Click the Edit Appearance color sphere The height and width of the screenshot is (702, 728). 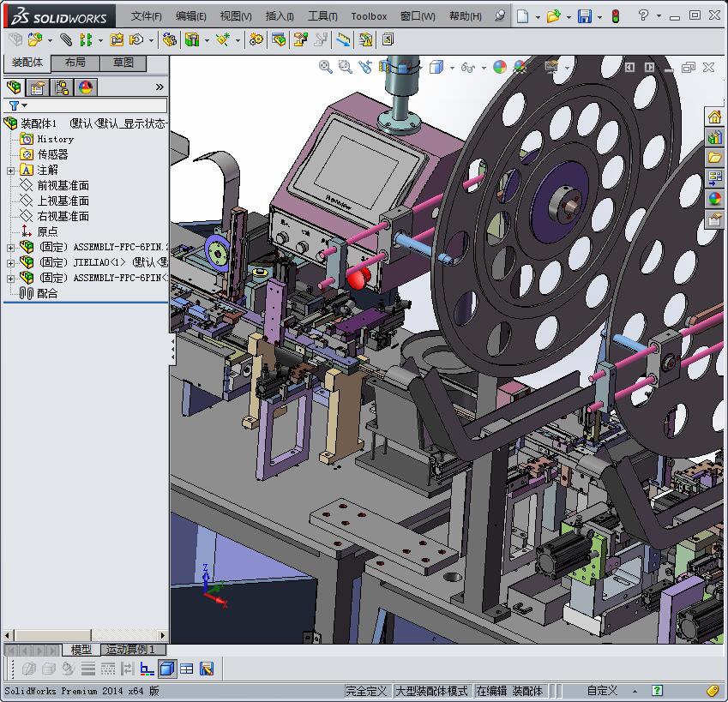(x=500, y=67)
